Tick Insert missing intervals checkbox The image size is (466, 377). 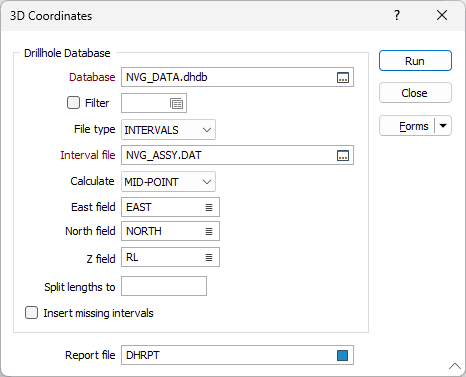coord(31,313)
